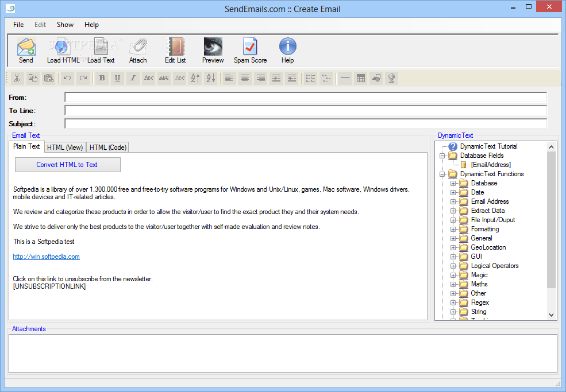
Task: Expand the File Input/Ouput folder
Action: (453, 220)
